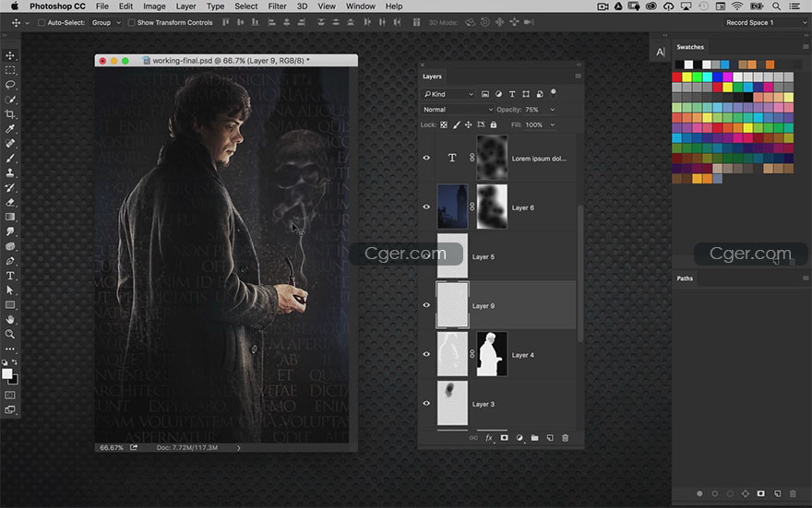This screenshot has height=508, width=812.
Task: Select the History Brush tool
Action: click(10, 187)
